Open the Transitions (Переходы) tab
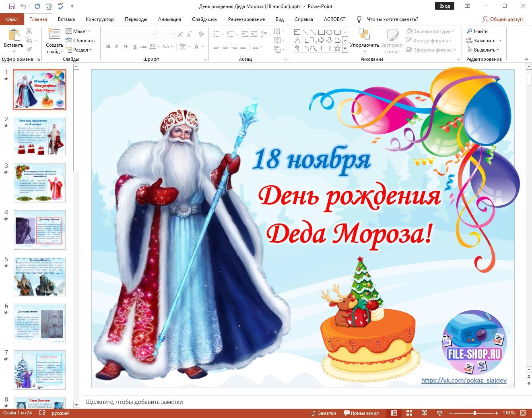The width and height of the screenshot is (532, 418). (136, 19)
